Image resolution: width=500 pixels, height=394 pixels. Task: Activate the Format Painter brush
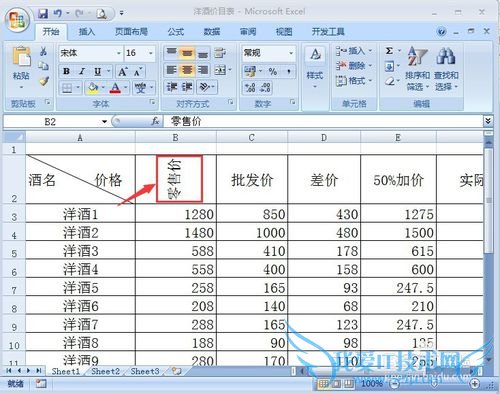click(43, 81)
